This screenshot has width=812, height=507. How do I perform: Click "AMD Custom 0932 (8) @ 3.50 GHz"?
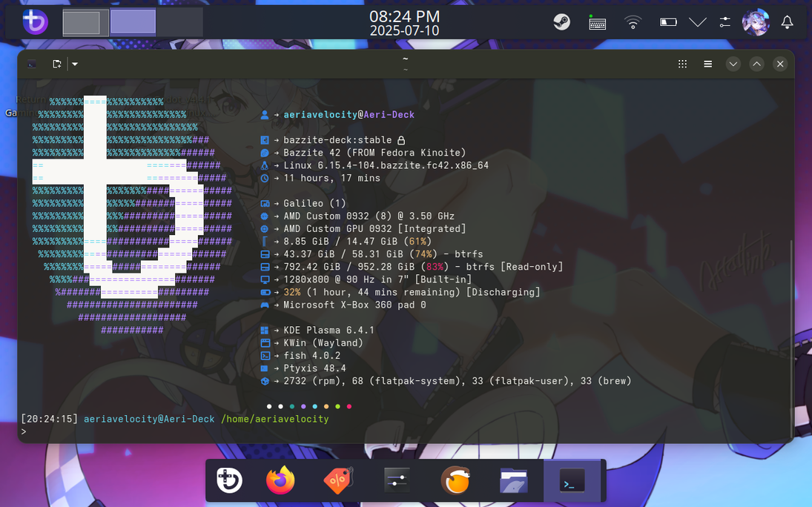point(369,216)
